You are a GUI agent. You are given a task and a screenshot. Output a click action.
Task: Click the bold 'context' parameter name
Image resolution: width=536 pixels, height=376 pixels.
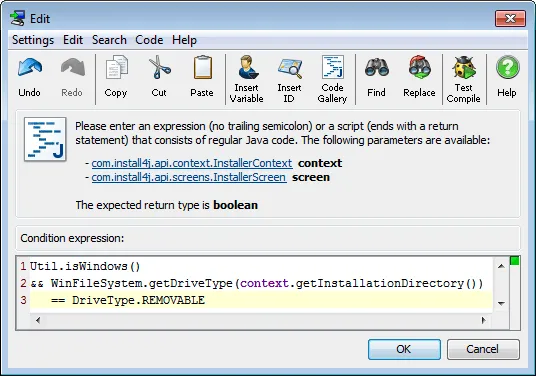[320, 163]
